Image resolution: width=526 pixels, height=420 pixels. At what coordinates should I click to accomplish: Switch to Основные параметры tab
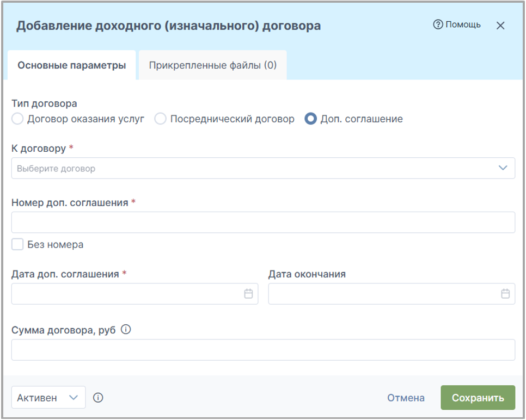(72, 65)
